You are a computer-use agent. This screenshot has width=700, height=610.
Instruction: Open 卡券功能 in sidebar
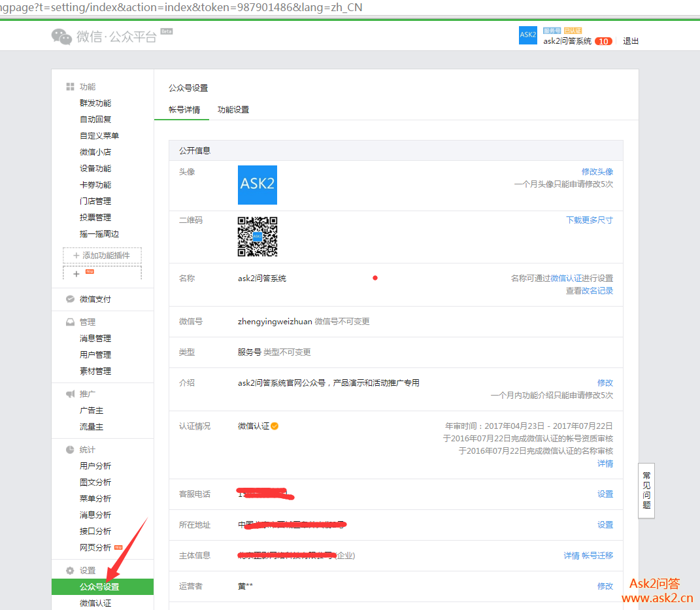[95, 185]
